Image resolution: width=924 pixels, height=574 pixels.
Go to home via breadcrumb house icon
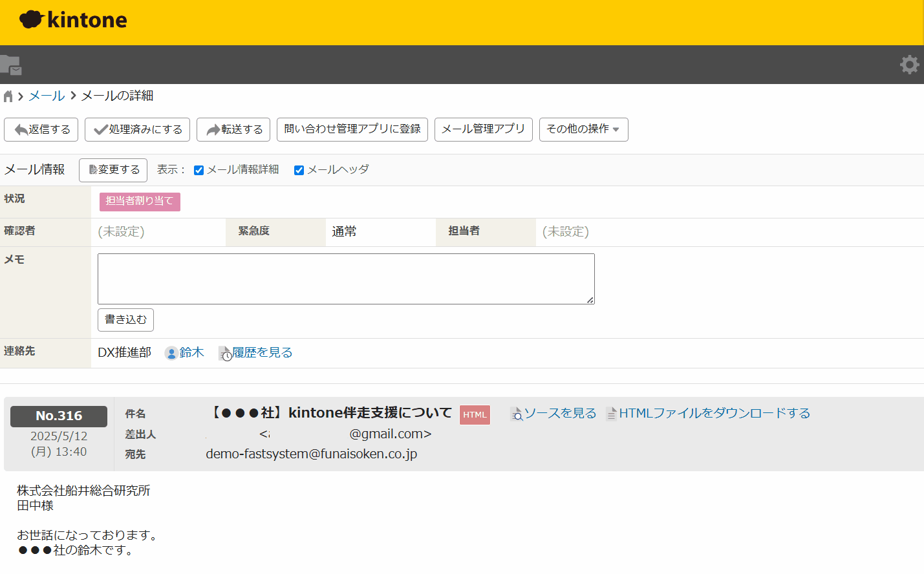[8, 96]
